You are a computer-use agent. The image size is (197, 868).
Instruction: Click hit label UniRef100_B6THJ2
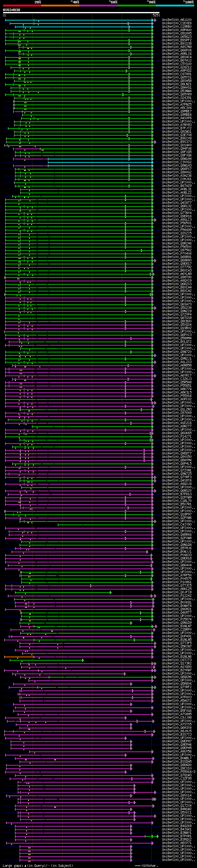(x=177, y=60)
